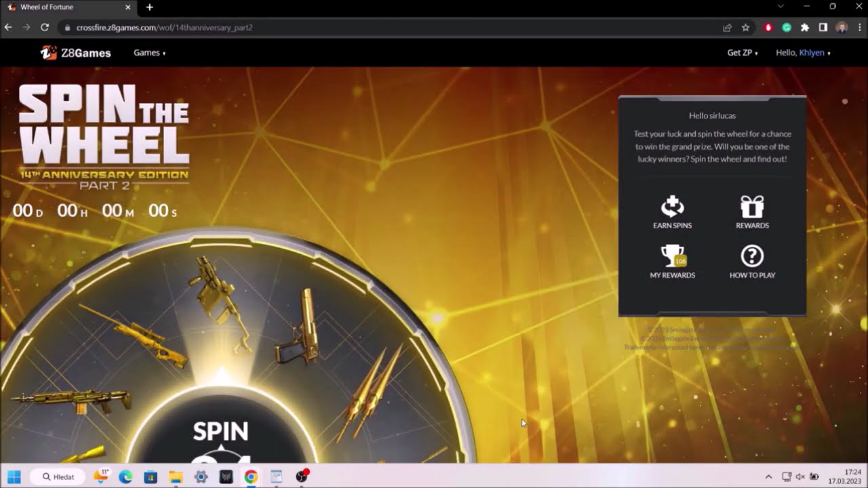Open the dark Predator app in taskbar
Viewport: 868px width, 488px height.
(226, 477)
